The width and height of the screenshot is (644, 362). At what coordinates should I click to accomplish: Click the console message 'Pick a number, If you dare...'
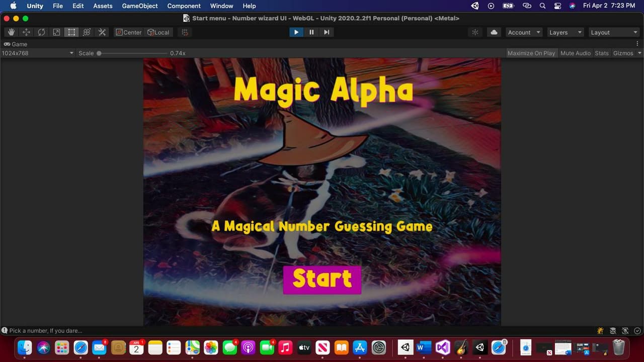click(x=45, y=331)
